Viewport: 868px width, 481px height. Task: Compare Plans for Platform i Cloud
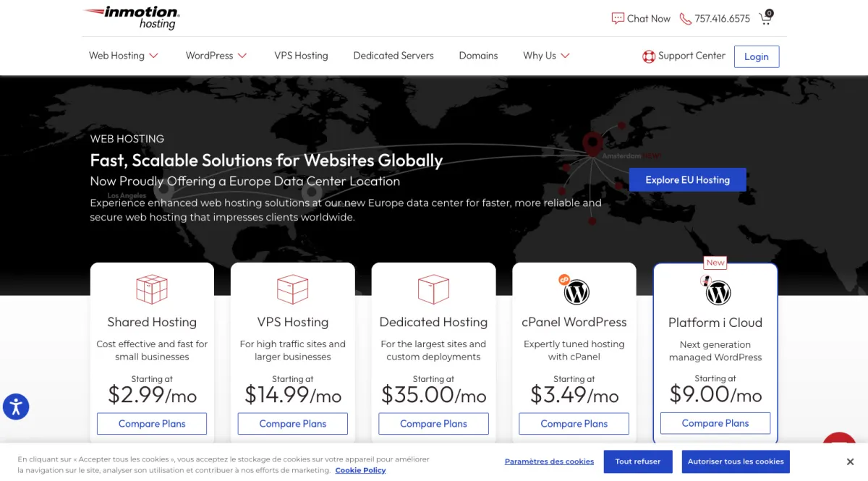pyautogui.click(x=715, y=423)
